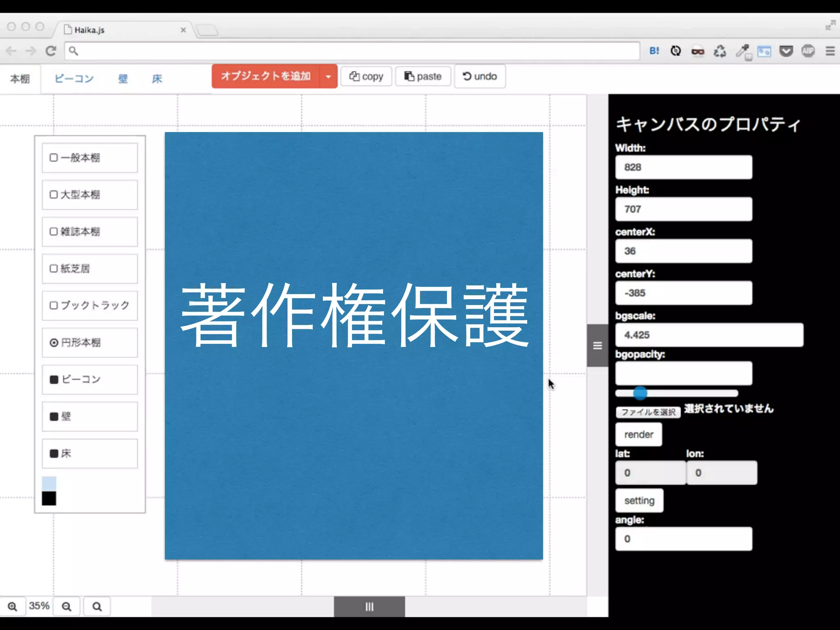Click the Width input field
This screenshot has width=840, height=630.
pyautogui.click(x=684, y=167)
